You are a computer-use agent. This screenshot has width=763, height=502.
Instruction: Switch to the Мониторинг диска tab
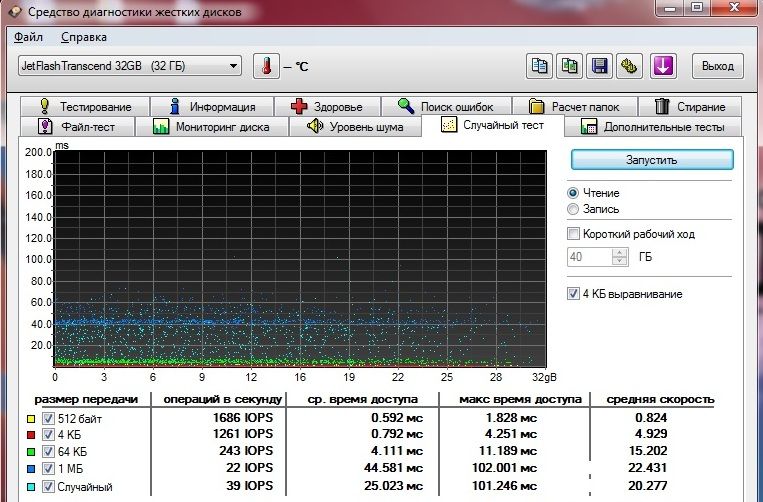[x=210, y=127]
